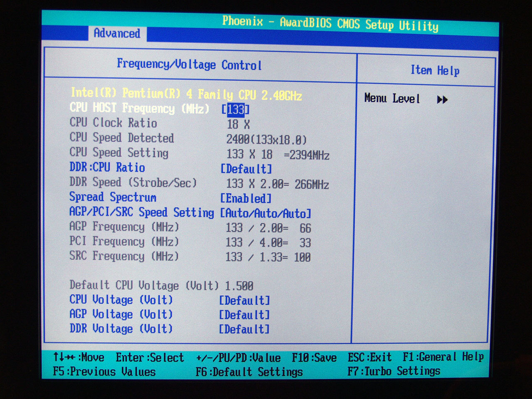Click the 133 / 1.33= 100 value
The image size is (532, 399).
tap(268, 257)
